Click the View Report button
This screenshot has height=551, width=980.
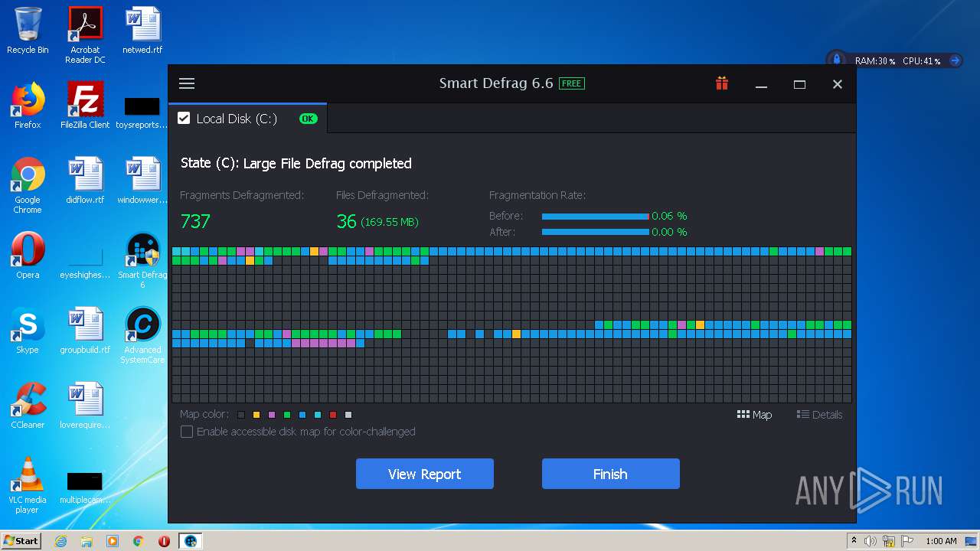click(x=424, y=474)
